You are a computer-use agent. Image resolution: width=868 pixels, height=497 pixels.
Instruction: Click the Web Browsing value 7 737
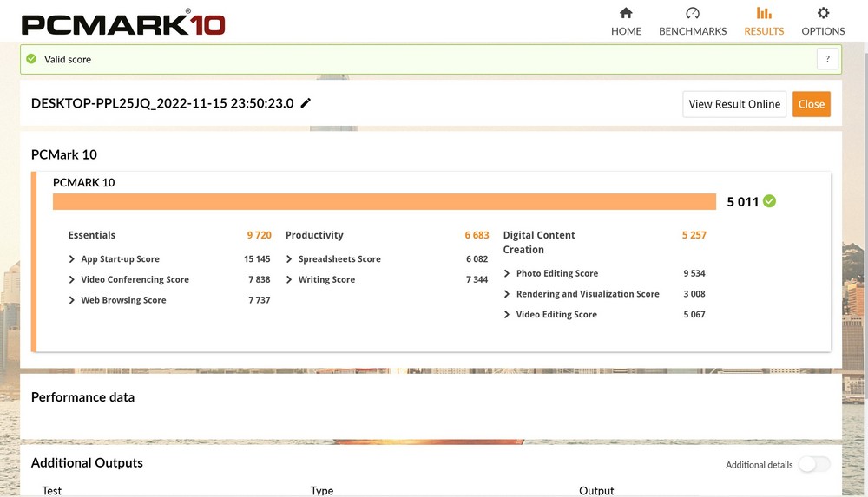tap(259, 300)
